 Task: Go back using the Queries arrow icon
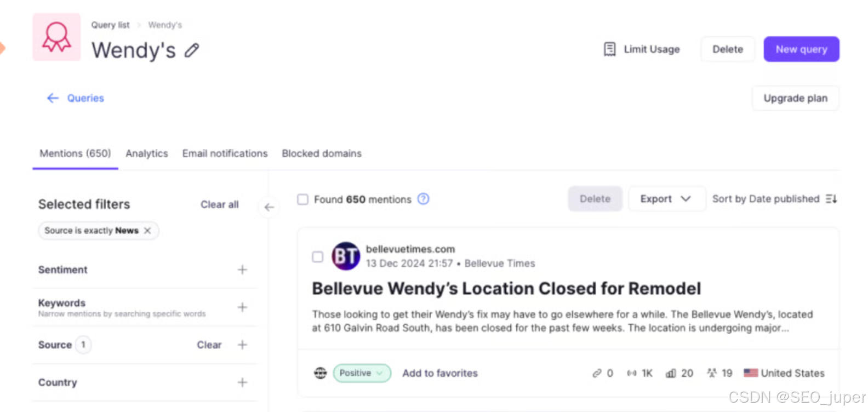(53, 98)
